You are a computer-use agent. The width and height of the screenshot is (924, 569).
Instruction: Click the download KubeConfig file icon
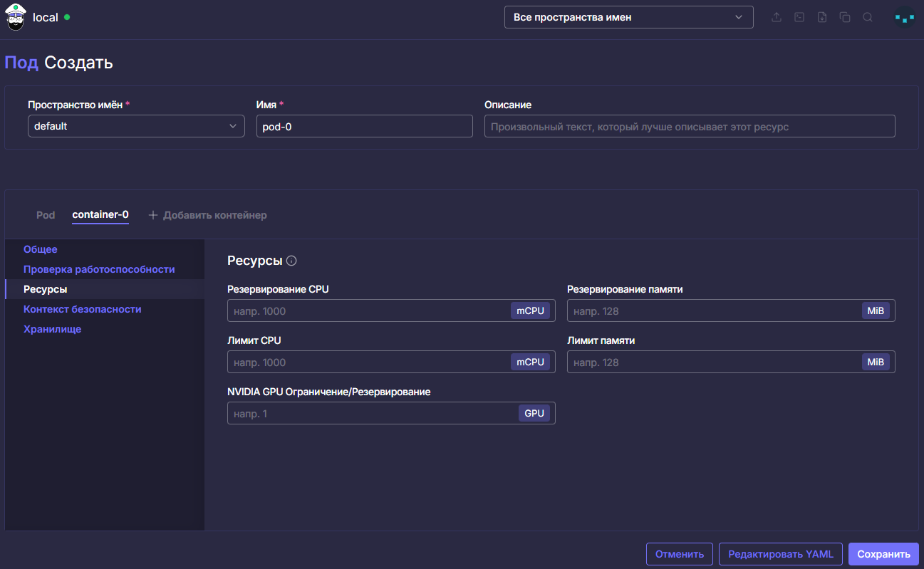click(822, 17)
